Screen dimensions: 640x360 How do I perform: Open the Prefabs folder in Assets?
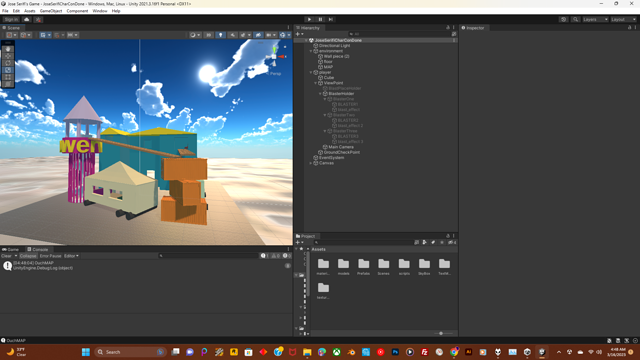pos(363,266)
